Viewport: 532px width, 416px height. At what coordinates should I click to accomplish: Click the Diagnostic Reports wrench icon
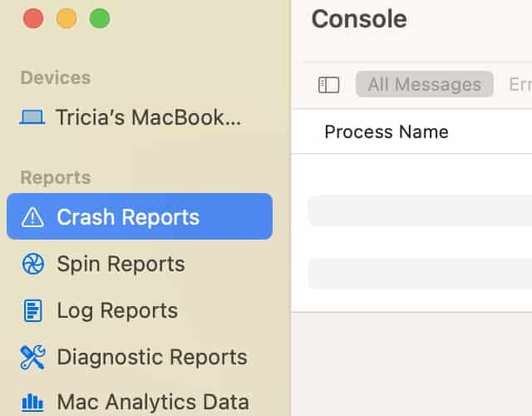[32, 358]
